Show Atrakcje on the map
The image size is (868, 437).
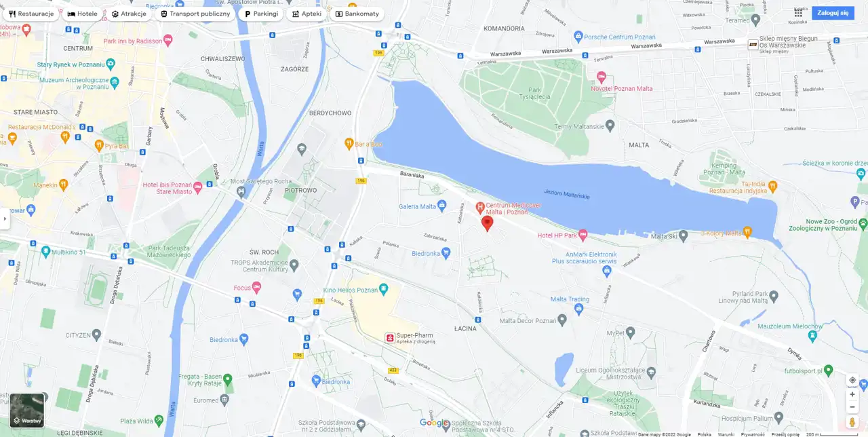pyautogui.click(x=129, y=14)
